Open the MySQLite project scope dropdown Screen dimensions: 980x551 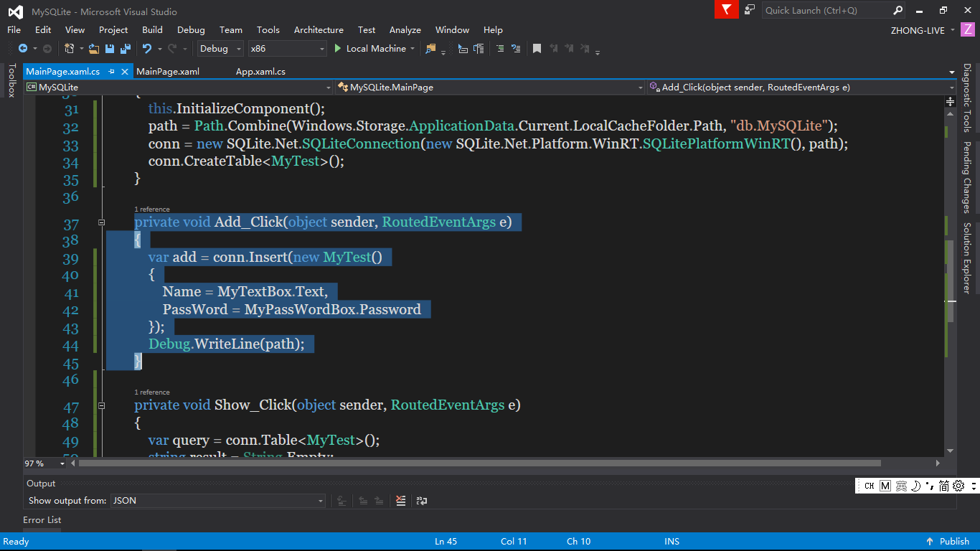click(179, 88)
